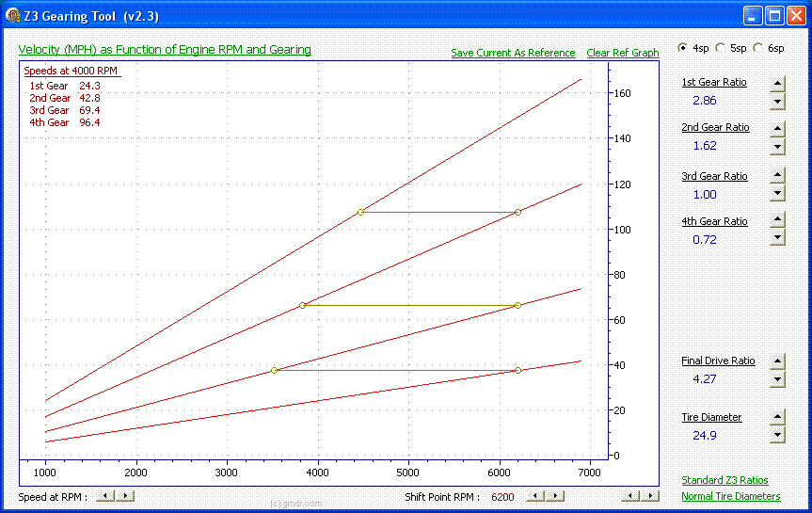Increase Shift Point RPM with right arrow
Image resolution: width=812 pixels, height=513 pixels.
point(557,496)
